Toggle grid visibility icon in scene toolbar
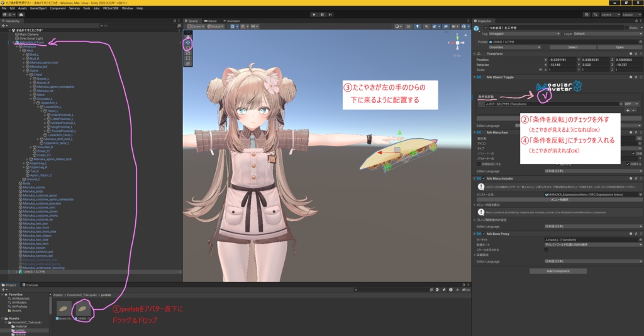This screenshot has height=336, width=644. point(233,26)
